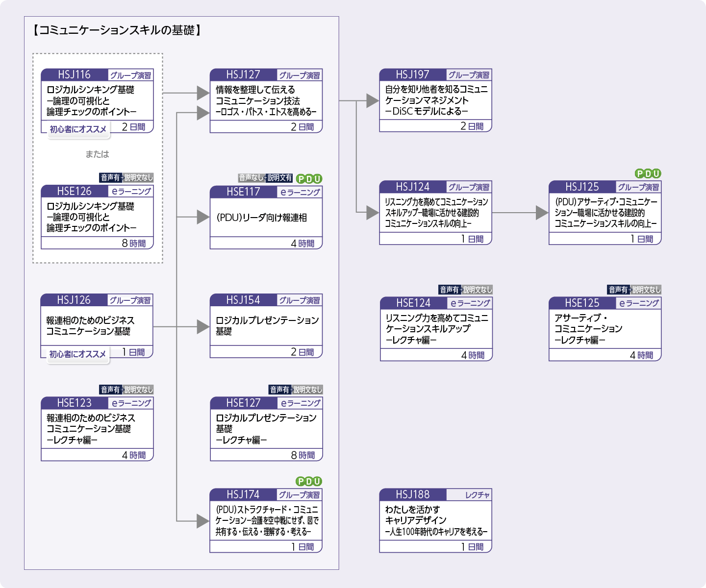
Task: Click the HSJ126 business communication basics course
Action: click(x=97, y=326)
